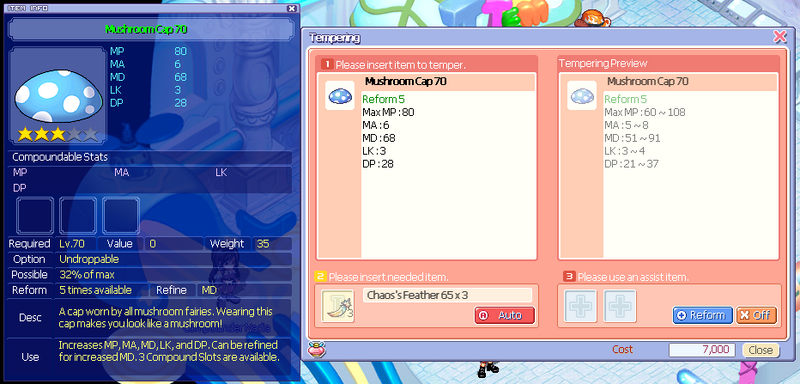Click the 'Compoundable Stats' header

60,157
